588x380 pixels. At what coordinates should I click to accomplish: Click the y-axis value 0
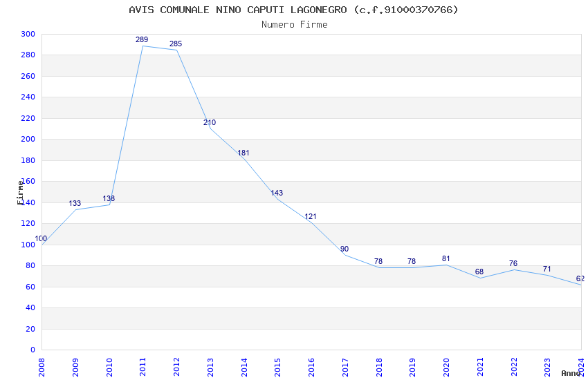pyautogui.click(x=33, y=350)
